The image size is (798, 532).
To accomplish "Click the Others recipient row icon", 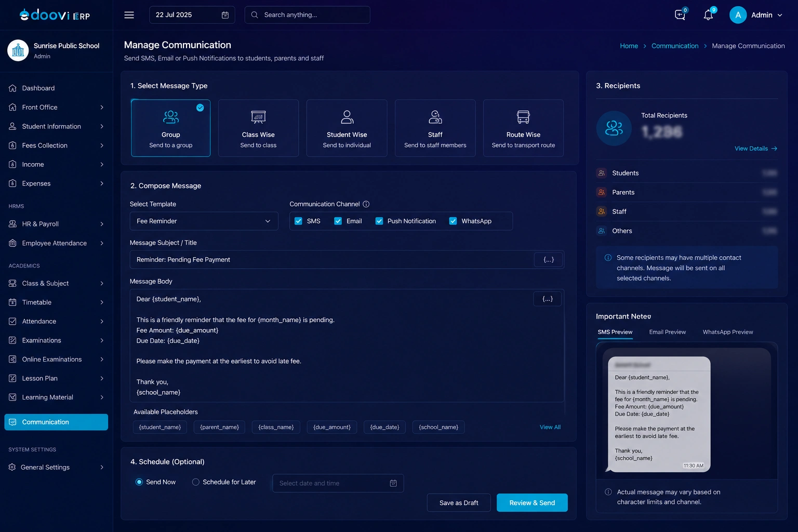I will 602,231.
